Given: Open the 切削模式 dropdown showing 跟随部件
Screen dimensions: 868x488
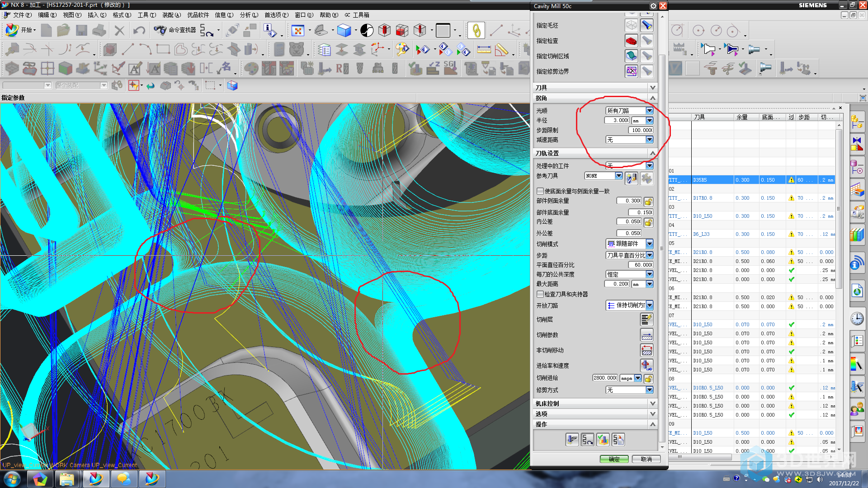Looking at the screenshot, I should point(629,244).
